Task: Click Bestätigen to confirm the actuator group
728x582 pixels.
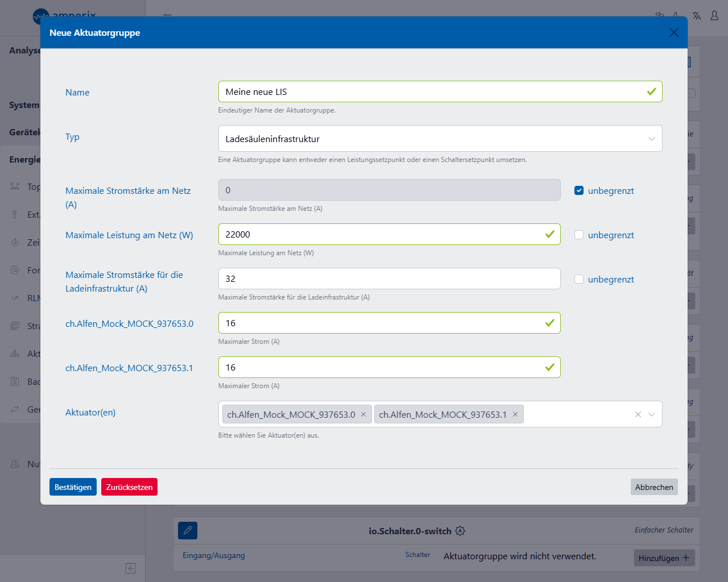Action: [x=73, y=487]
